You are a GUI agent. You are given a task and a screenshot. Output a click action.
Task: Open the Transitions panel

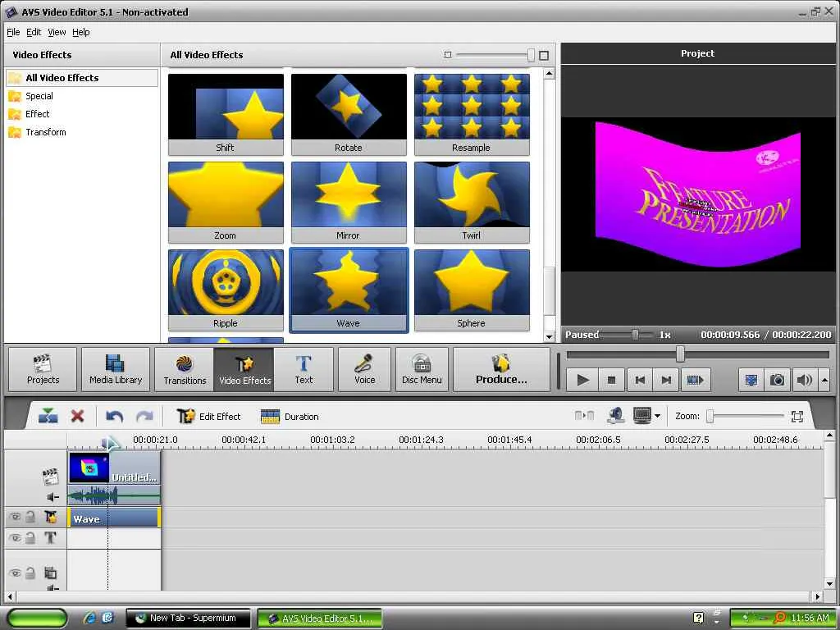(185, 370)
